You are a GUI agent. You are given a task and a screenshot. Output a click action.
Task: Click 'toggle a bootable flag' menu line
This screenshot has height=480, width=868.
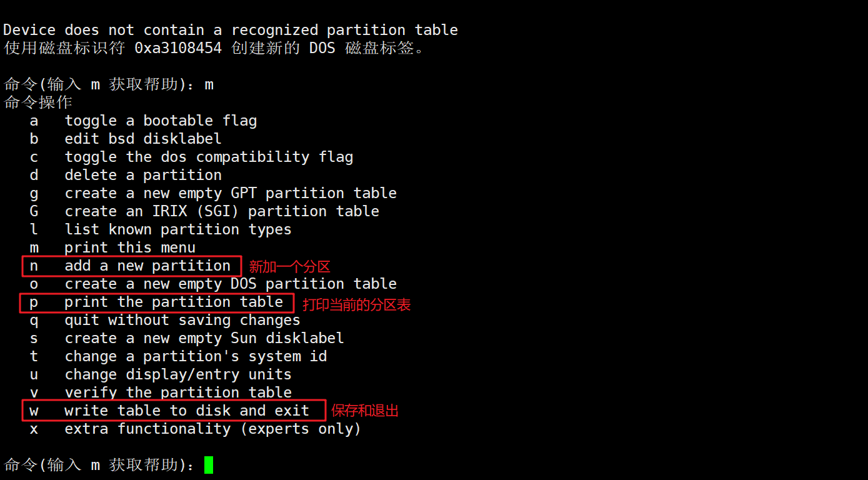tap(161, 121)
